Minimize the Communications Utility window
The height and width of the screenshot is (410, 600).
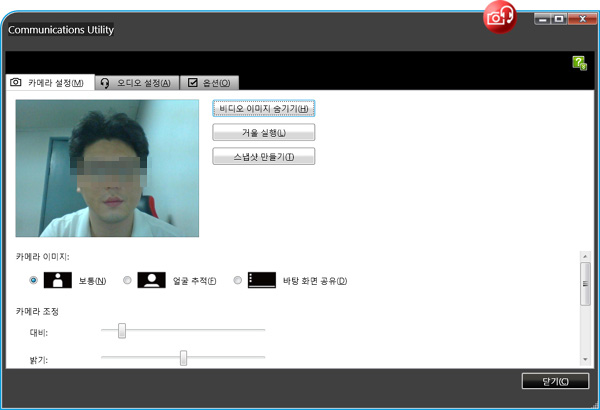(542, 19)
